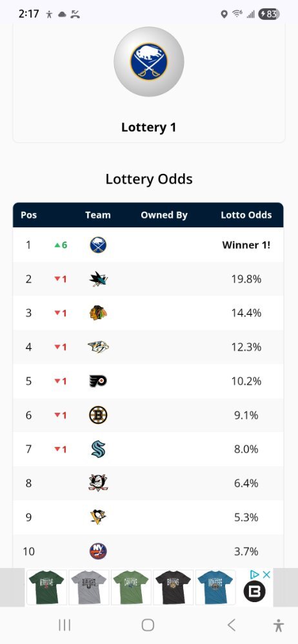Select the Nashville Predators logo
Viewport: 298px width, 644px height.
(99, 347)
